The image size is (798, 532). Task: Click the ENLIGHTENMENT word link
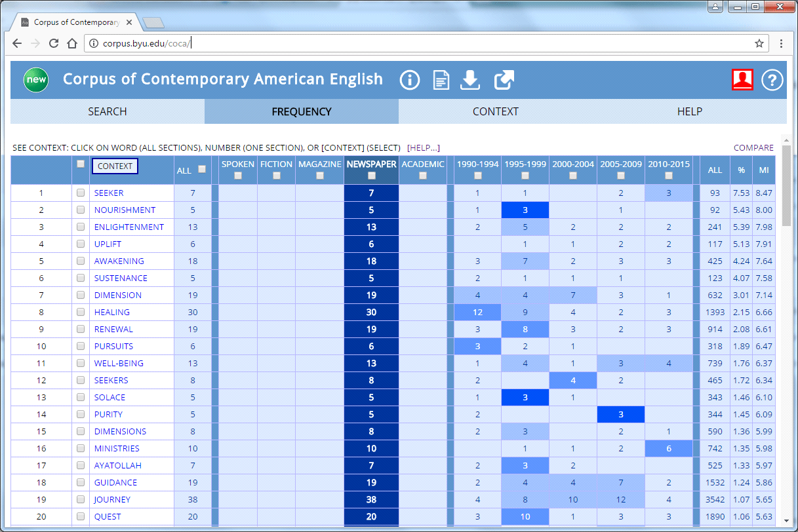tap(129, 227)
